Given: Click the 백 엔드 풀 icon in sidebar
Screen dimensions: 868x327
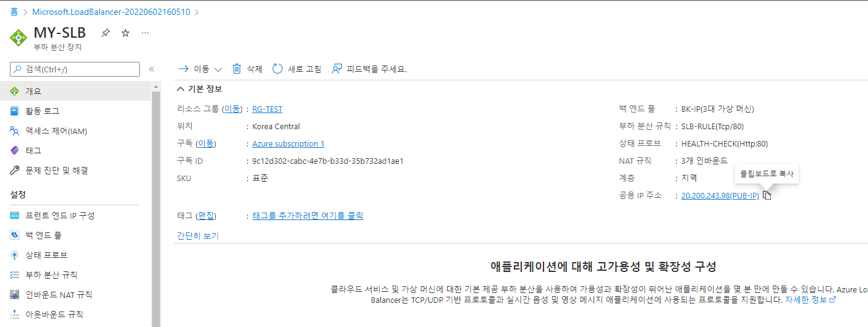Looking at the screenshot, I should tap(15, 235).
